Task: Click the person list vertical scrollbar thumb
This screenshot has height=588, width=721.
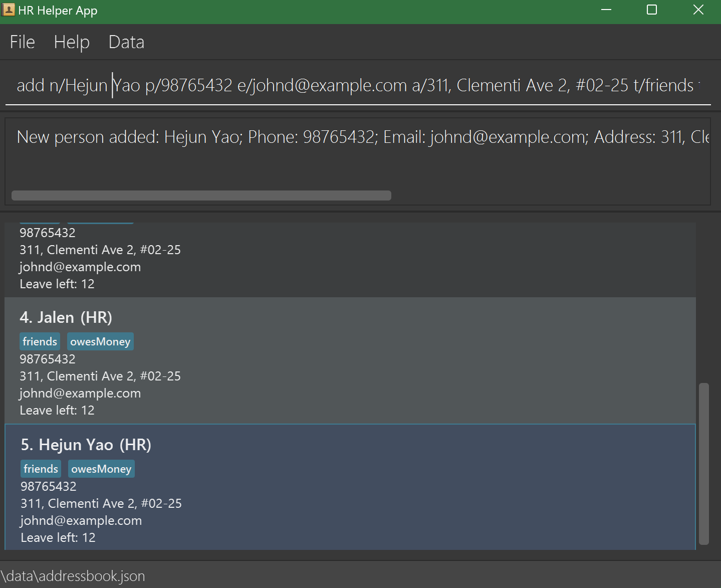Action: pos(704,463)
